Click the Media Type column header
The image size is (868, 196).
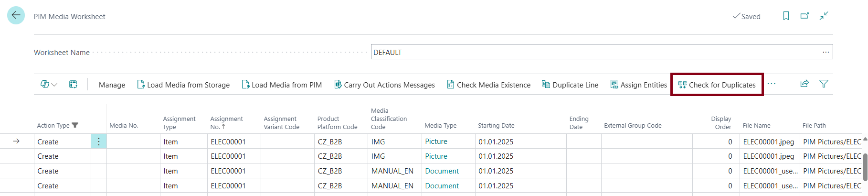point(440,125)
